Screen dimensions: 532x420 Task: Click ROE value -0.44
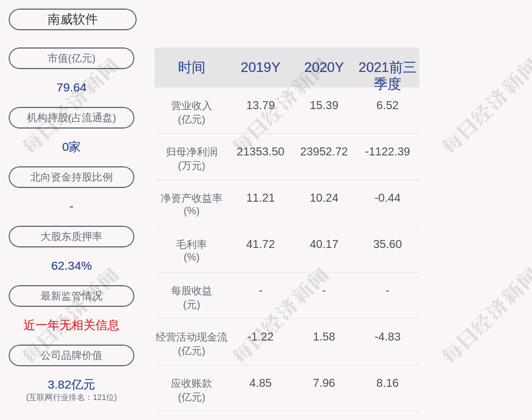coord(387,198)
